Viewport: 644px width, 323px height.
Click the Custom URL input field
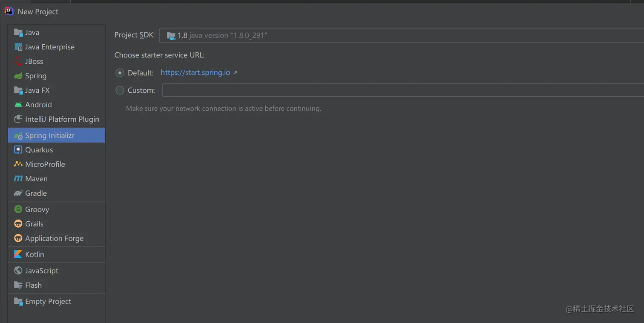403,90
